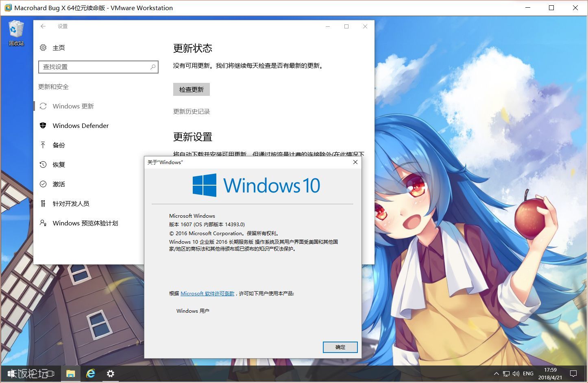The width and height of the screenshot is (588, 383).
Task: Minimize the Settings window
Action: pos(328,26)
